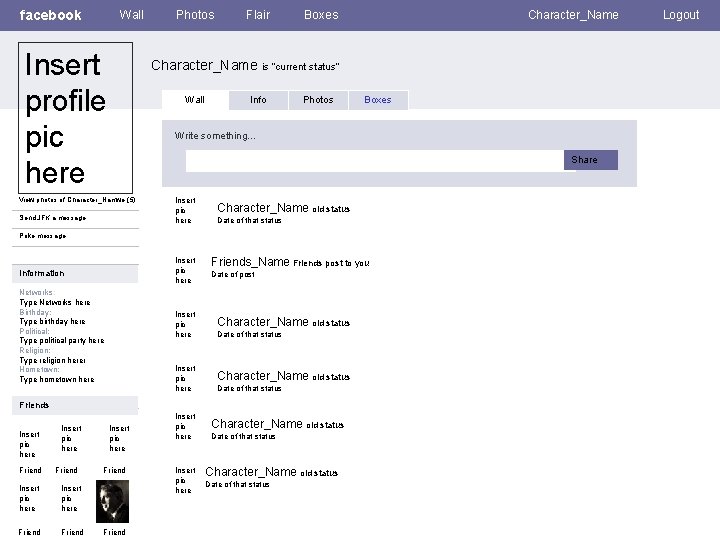720x540 pixels.
Task: Click the 'Friends post to you' text
Action: click(332, 263)
